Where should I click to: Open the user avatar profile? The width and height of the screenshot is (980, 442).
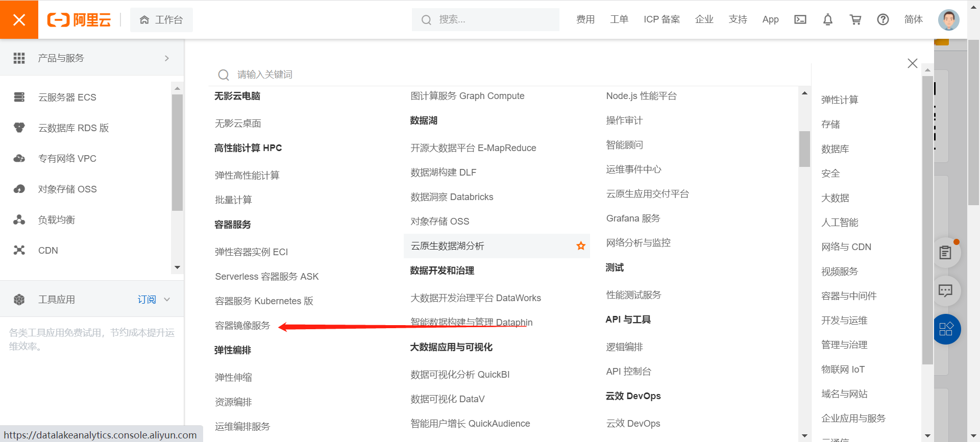click(x=949, y=20)
